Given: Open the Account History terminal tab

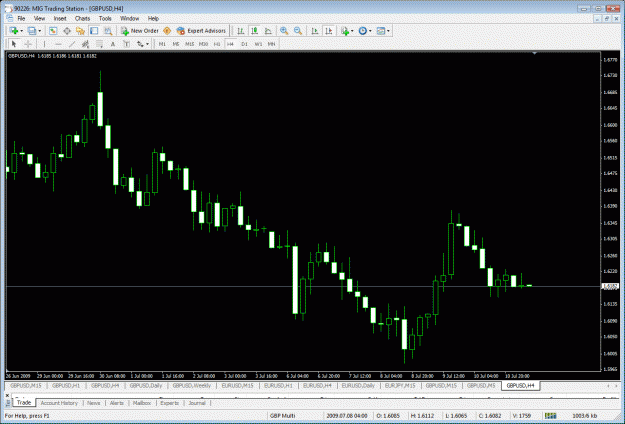Looking at the screenshot, I should coord(59,403).
